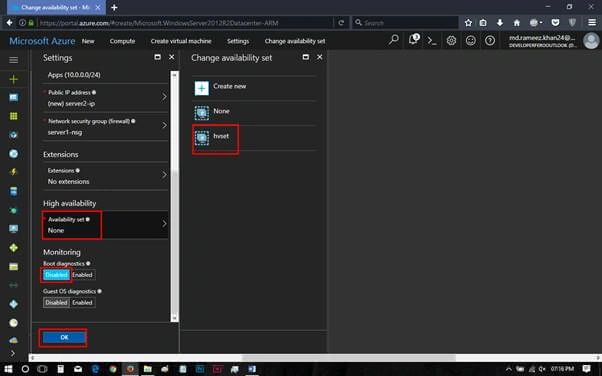602x376 pixels.
Task: Set Boot diagnostics to Enabled
Action: tap(83, 275)
